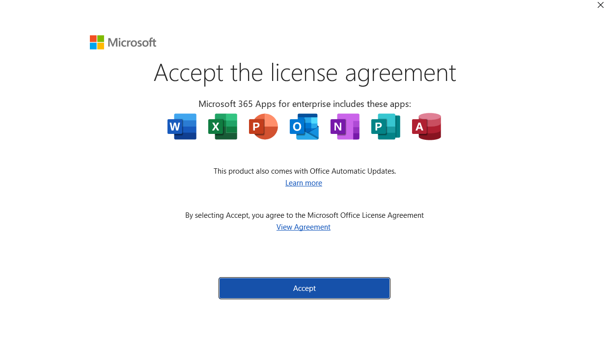Screen dimensions: 608x364
Task: Click the Access app icon
Action: 426,127
